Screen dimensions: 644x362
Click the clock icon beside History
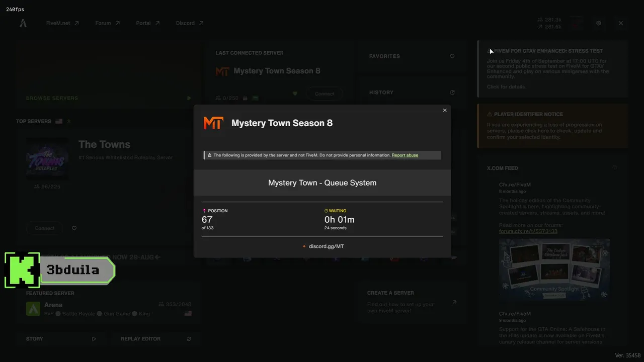(x=452, y=93)
